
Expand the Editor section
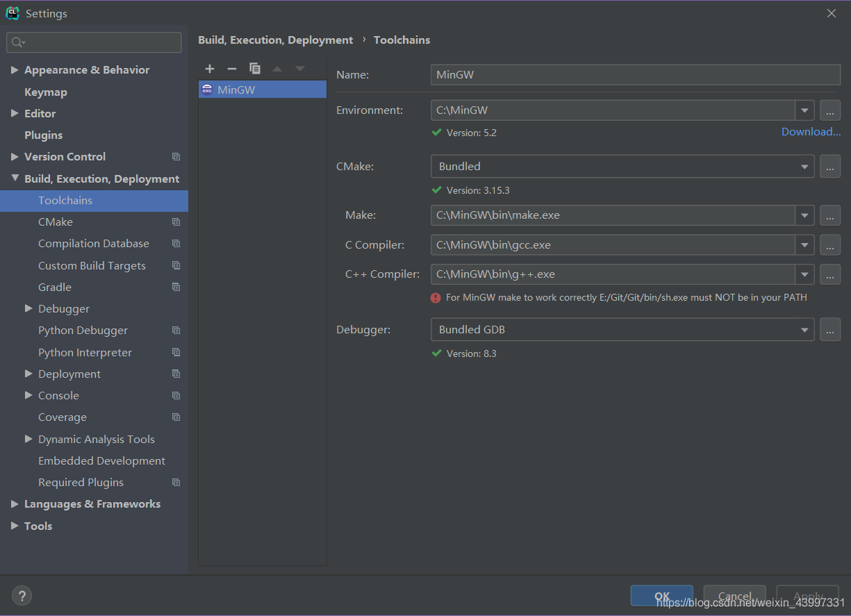(15, 113)
